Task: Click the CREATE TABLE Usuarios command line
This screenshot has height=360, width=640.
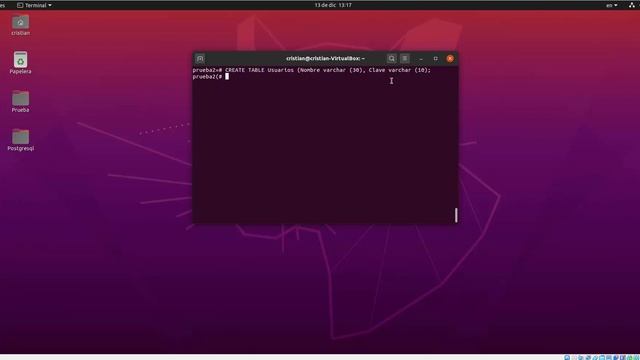Action: [x=311, y=70]
